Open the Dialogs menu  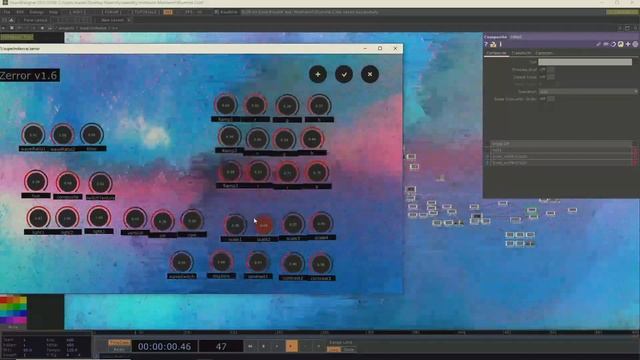click(36, 12)
